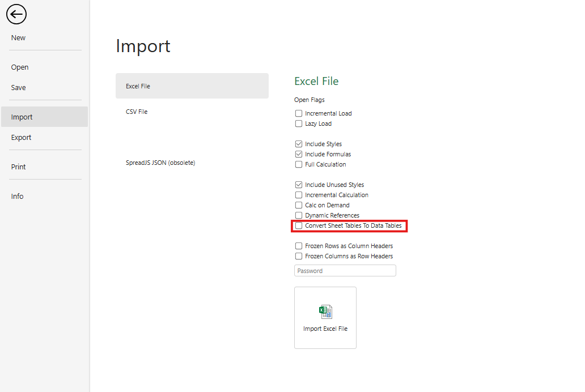
Task: Uncheck Include Unused Styles
Action: pos(299,185)
